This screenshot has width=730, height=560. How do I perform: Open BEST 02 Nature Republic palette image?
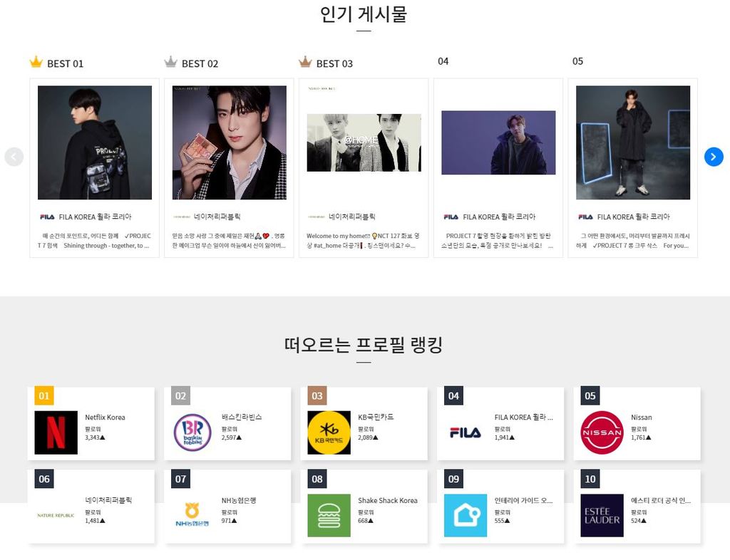[x=229, y=142]
